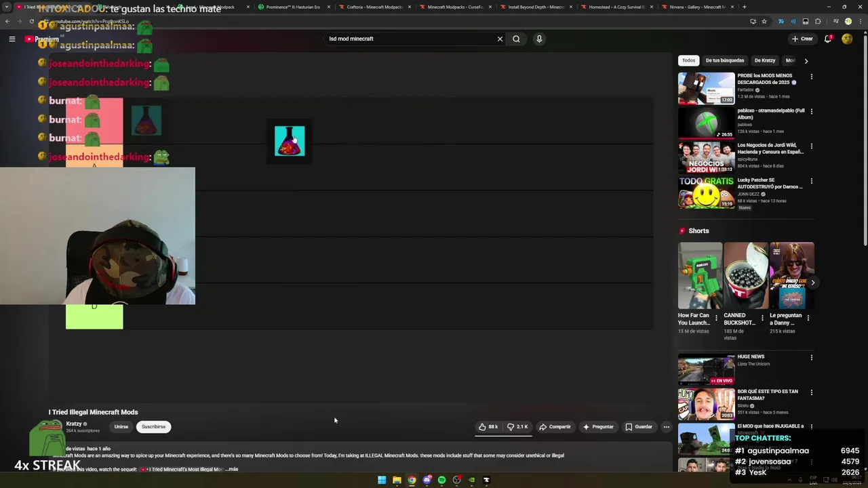Image resolution: width=868 pixels, height=488 pixels.
Task: Open Spotify from the taskbar
Action: 441,480
